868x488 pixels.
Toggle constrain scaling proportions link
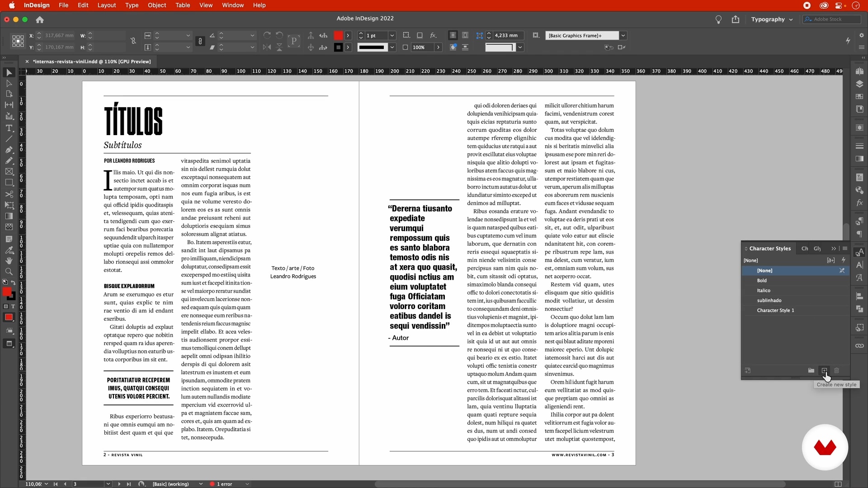[x=200, y=41]
